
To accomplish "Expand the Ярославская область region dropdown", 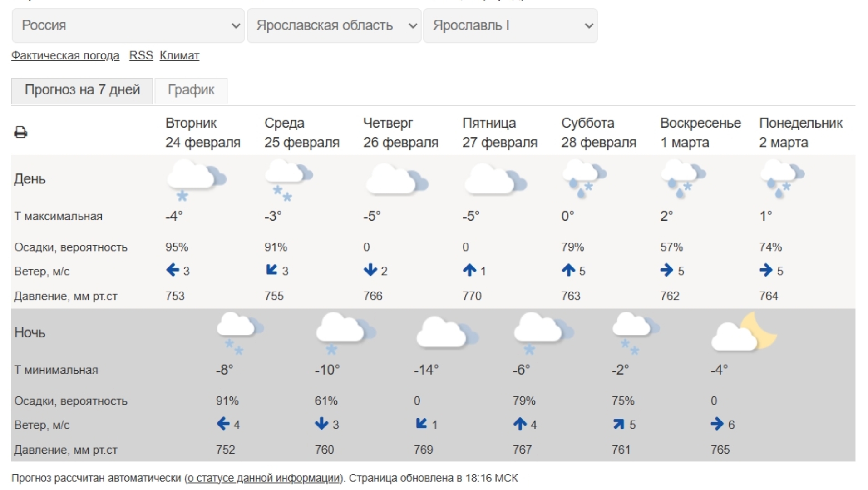I will pos(334,25).
